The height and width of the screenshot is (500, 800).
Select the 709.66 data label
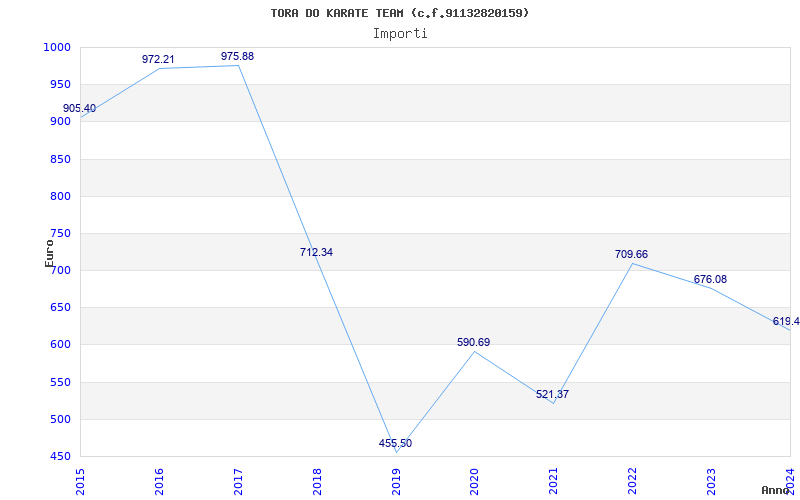point(632,254)
